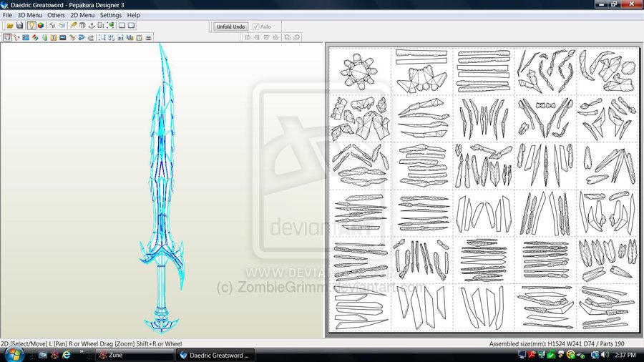This screenshot has width=644, height=362.
Task: Toggle the Auto checkbox
Action: (256, 26)
